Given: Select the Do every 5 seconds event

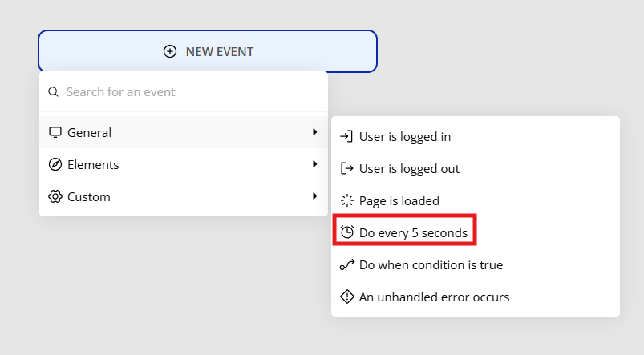Looking at the screenshot, I should (404, 232).
